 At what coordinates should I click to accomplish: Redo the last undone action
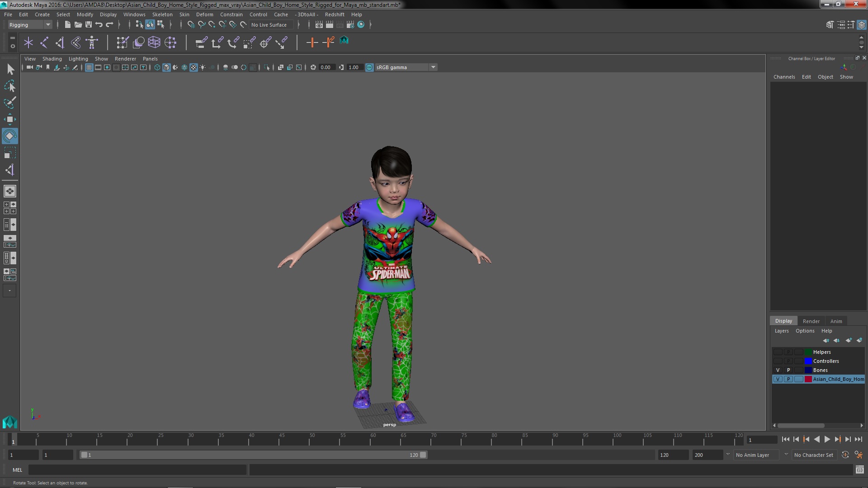click(x=109, y=24)
